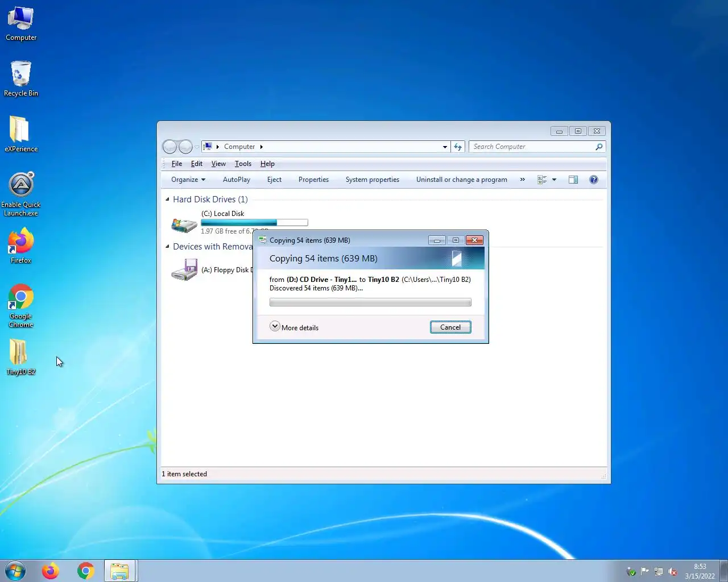Select the eXPerience folder on desktop
Screen dimensions: 728x582
21,134
